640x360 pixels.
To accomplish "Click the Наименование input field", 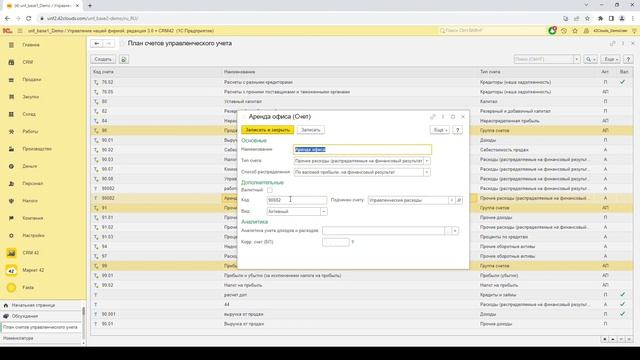I will tap(362, 149).
